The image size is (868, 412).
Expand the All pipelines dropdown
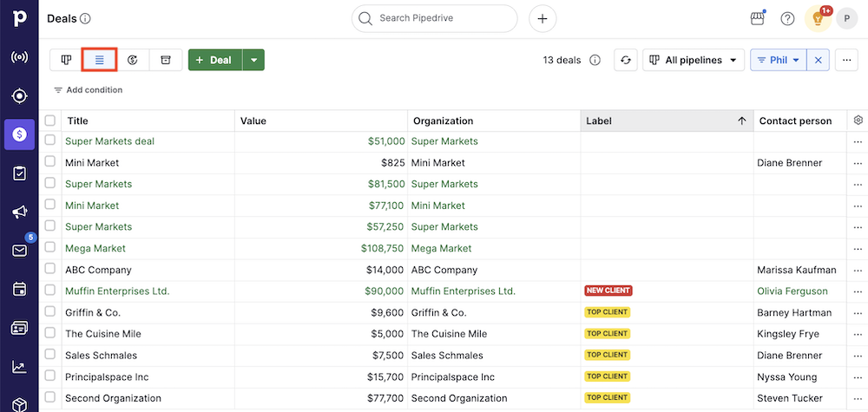pos(693,60)
